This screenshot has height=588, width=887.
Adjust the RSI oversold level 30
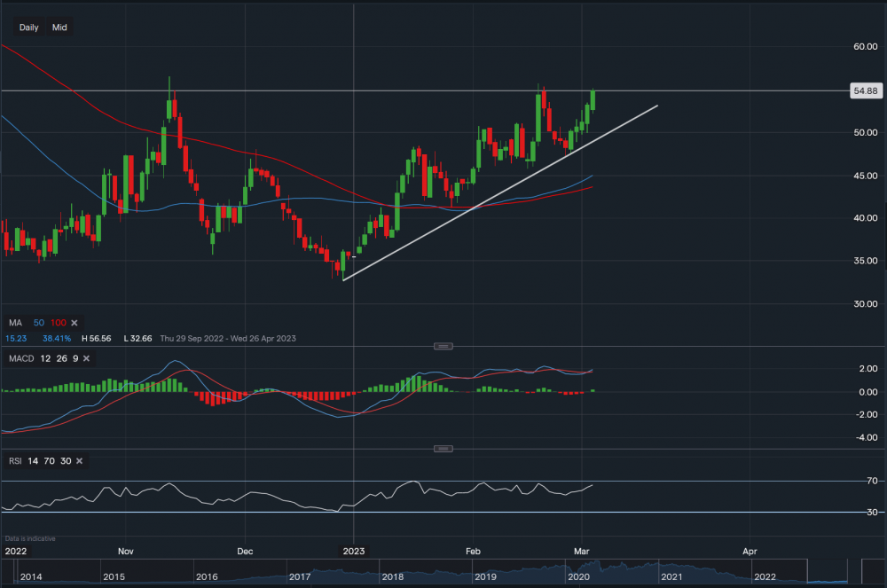pyautogui.click(x=65, y=461)
